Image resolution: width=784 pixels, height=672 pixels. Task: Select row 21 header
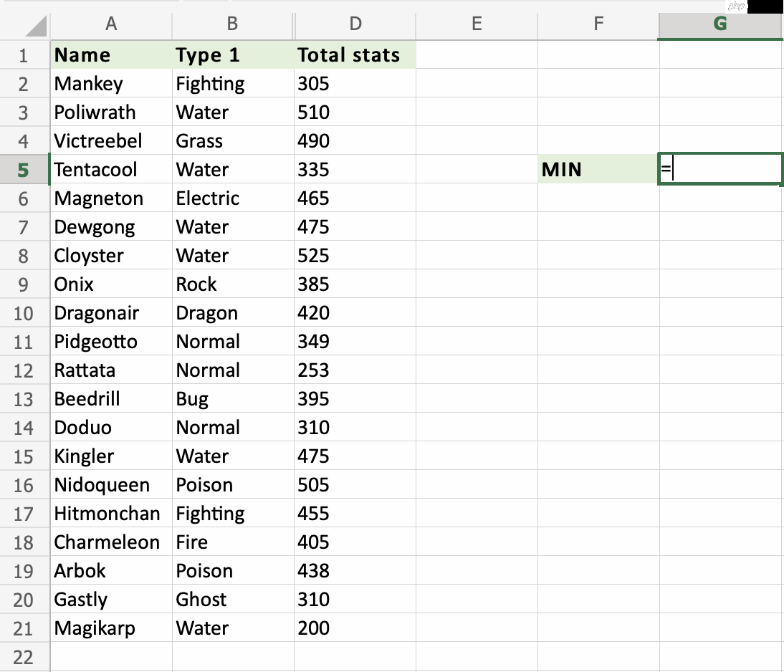pyautogui.click(x=24, y=628)
